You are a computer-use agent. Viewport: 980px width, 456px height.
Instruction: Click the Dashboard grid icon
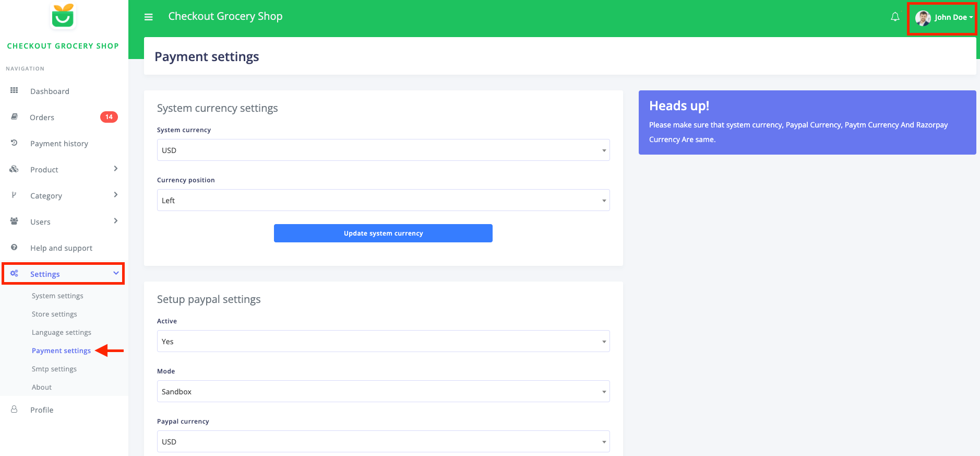pyautogui.click(x=14, y=90)
